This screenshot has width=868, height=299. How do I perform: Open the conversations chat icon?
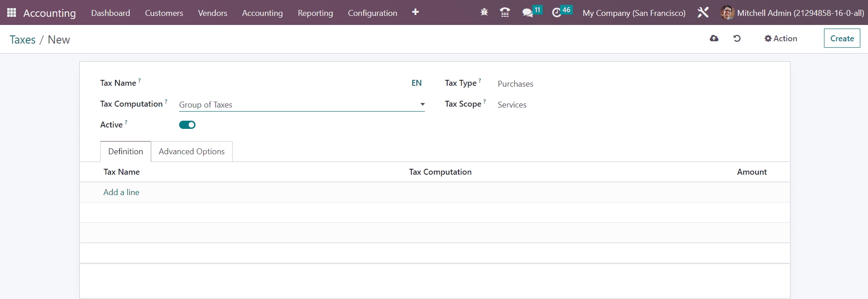tap(527, 13)
